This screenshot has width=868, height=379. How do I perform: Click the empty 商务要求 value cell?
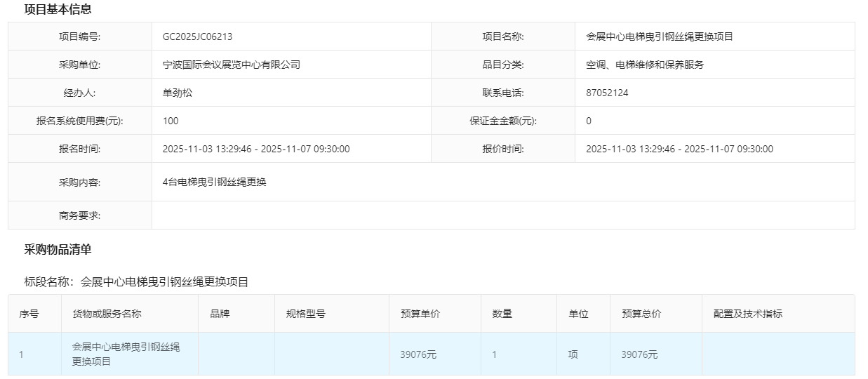click(502, 215)
